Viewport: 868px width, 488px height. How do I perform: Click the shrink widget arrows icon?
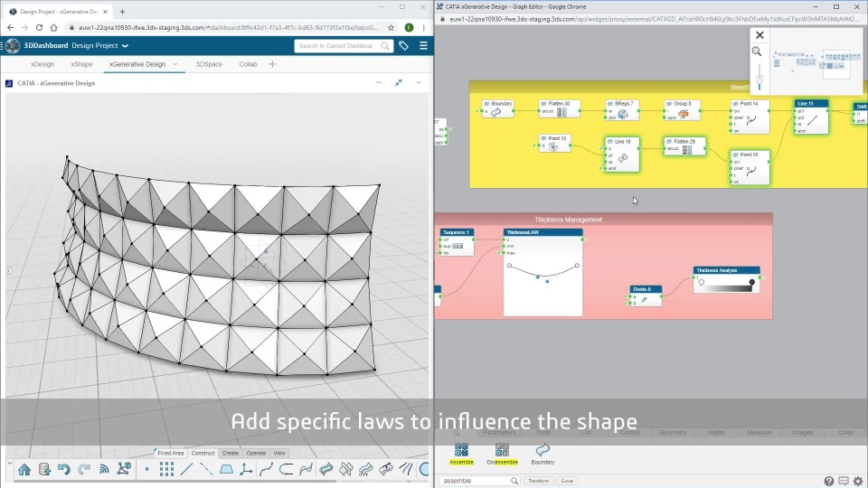399,82
